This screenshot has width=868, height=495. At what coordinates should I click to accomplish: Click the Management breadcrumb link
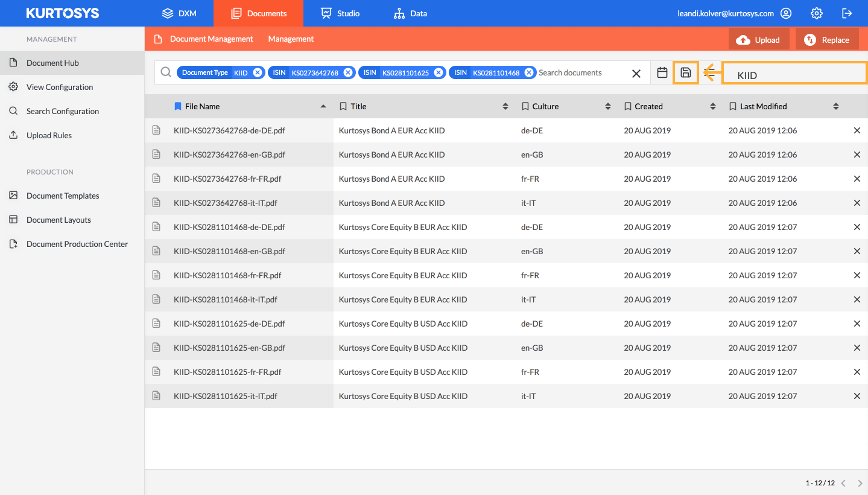click(291, 39)
